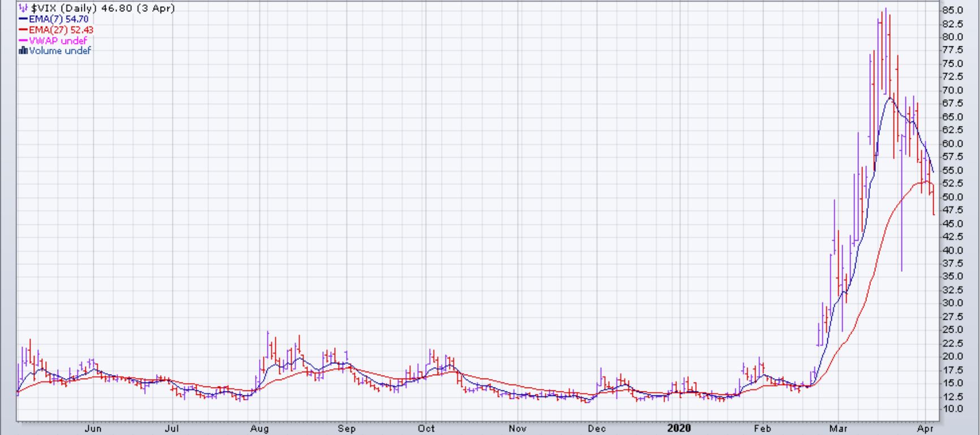The height and width of the screenshot is (435, 980).
Task: Click the red EMA(27) line marker
Action: click(23, 30)
